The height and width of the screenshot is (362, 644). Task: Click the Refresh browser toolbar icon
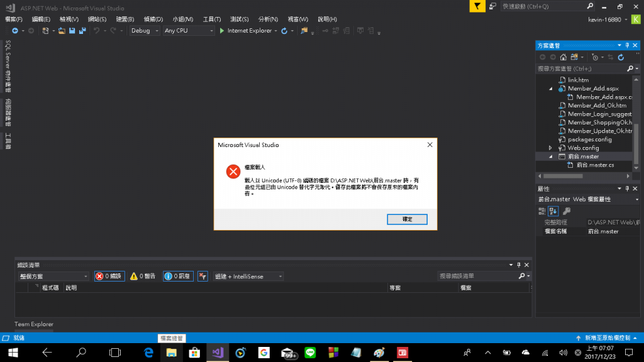pos(284,31)
